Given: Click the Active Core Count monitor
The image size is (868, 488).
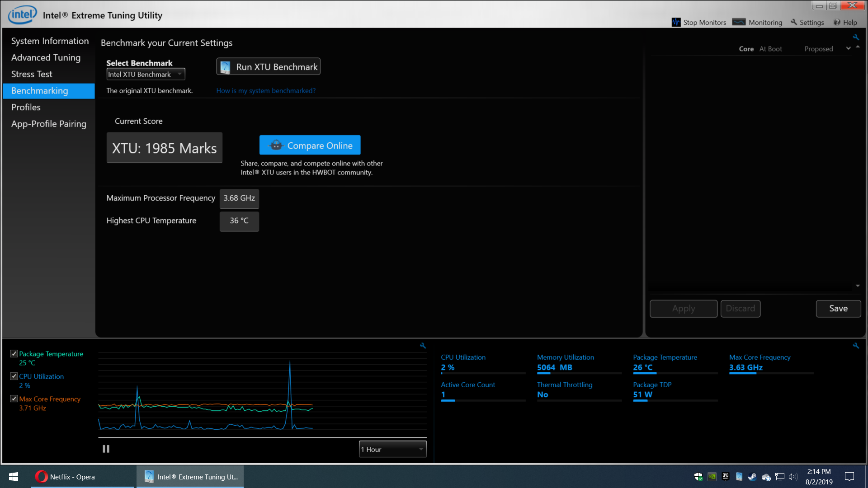Looking at the screenshot, I should (x=483, y=391).
